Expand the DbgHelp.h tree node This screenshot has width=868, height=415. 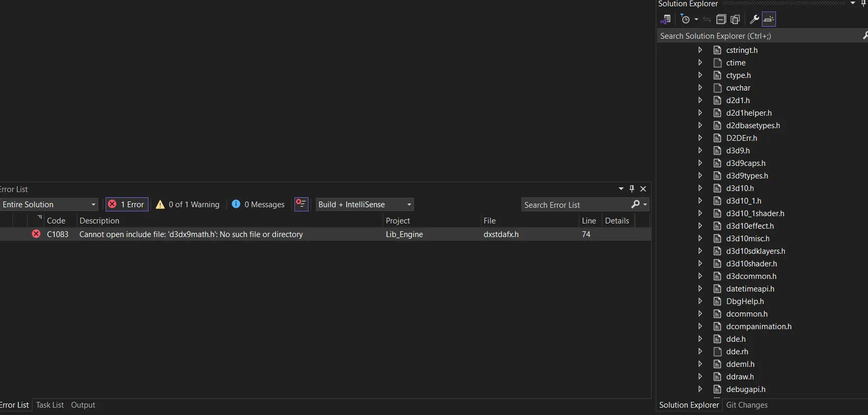click(x=700, y=301)
